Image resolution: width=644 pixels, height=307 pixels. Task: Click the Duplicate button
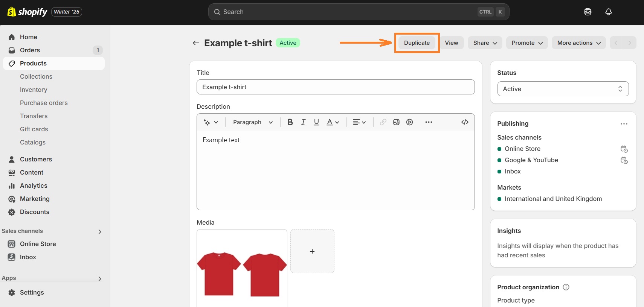417,43
